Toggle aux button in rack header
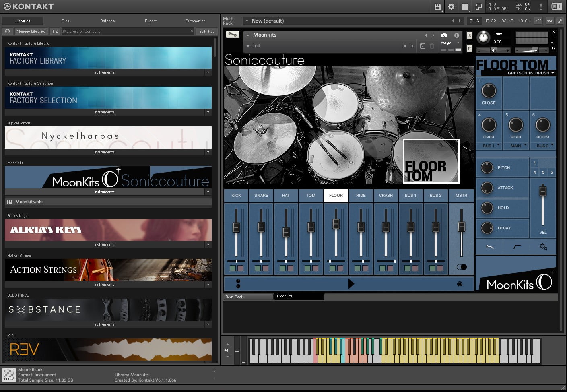Screen dimensions: 567x392 click(550, 21)
